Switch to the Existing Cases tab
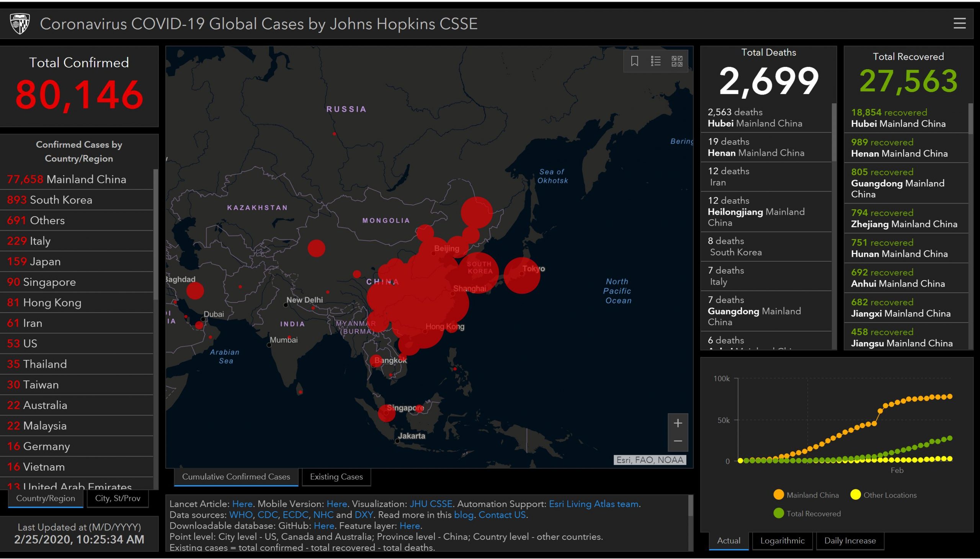 (336, 477)
